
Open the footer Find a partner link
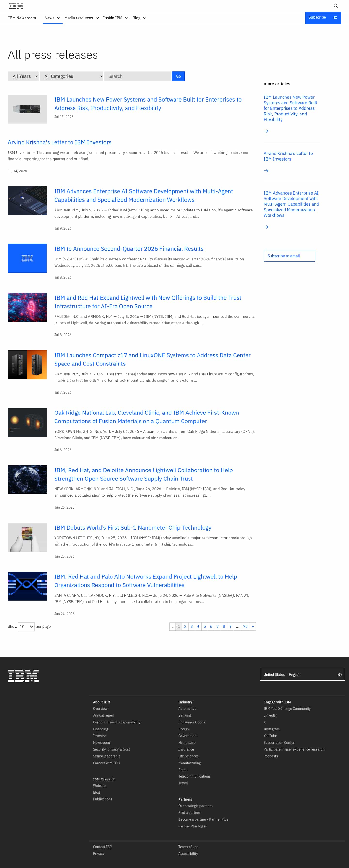tap(189, 813)
